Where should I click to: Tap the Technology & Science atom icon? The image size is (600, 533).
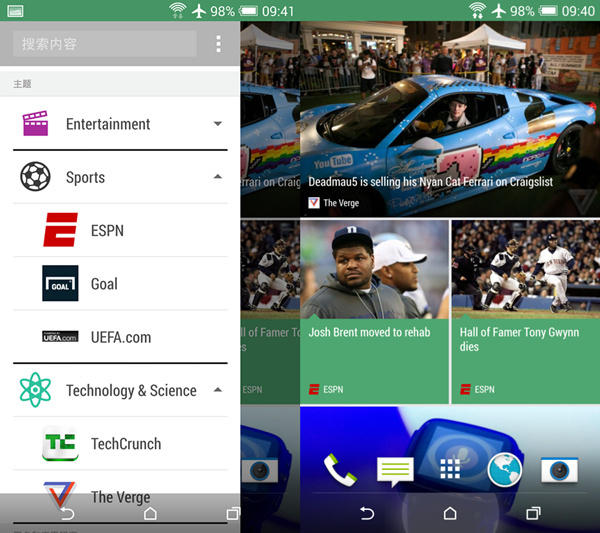(x=36, y=390)
